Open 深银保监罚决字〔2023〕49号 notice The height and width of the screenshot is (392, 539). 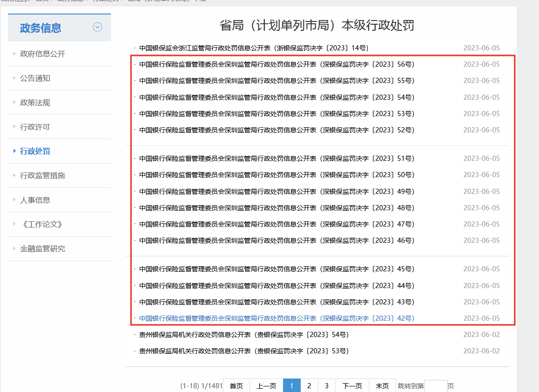(x=276, y=192)
